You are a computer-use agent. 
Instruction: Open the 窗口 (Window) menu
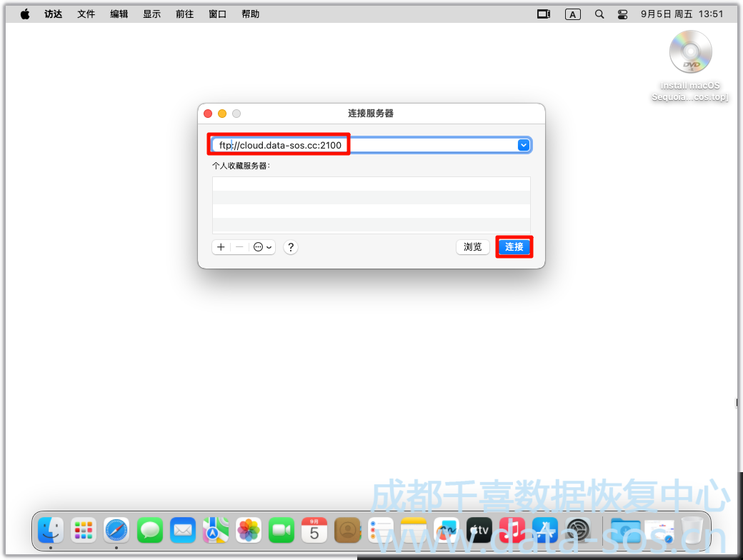click(217, 14)
